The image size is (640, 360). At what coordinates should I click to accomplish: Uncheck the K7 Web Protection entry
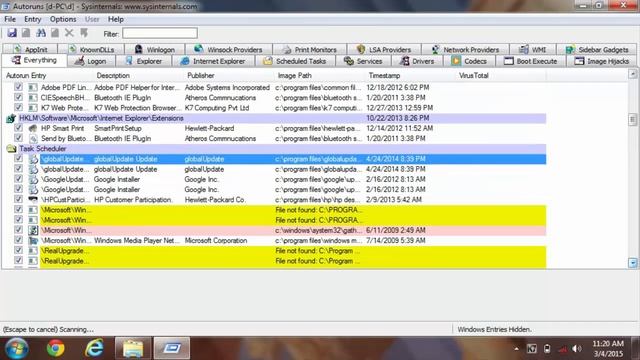(x=18, y=107)
